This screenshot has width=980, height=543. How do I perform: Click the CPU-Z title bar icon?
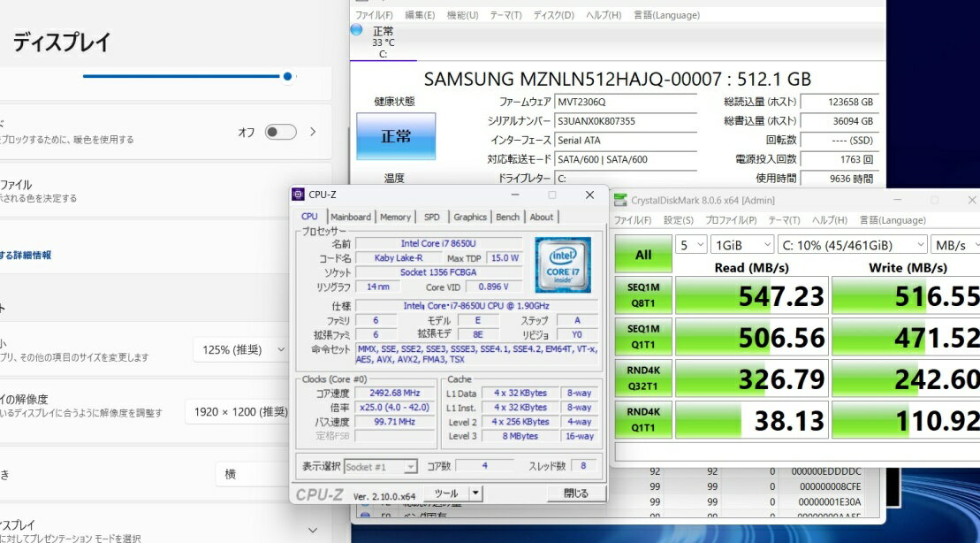[x=299, y=195]
